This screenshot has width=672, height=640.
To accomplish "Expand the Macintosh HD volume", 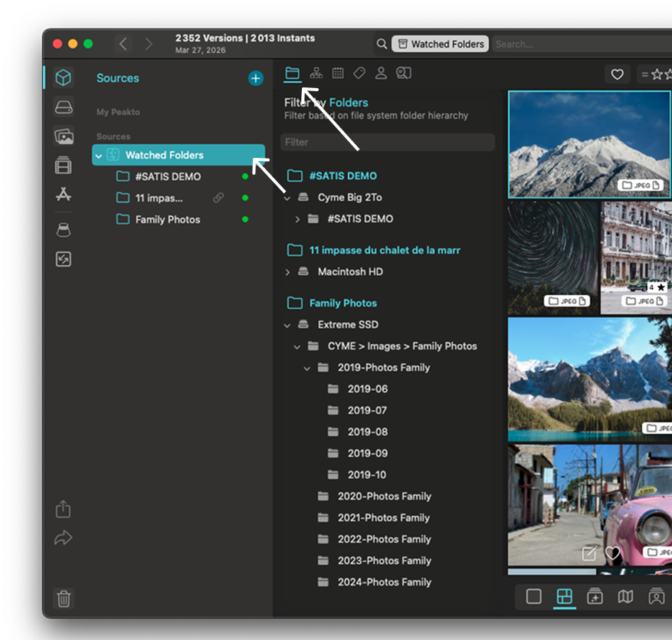I will (x=287, y=272).
